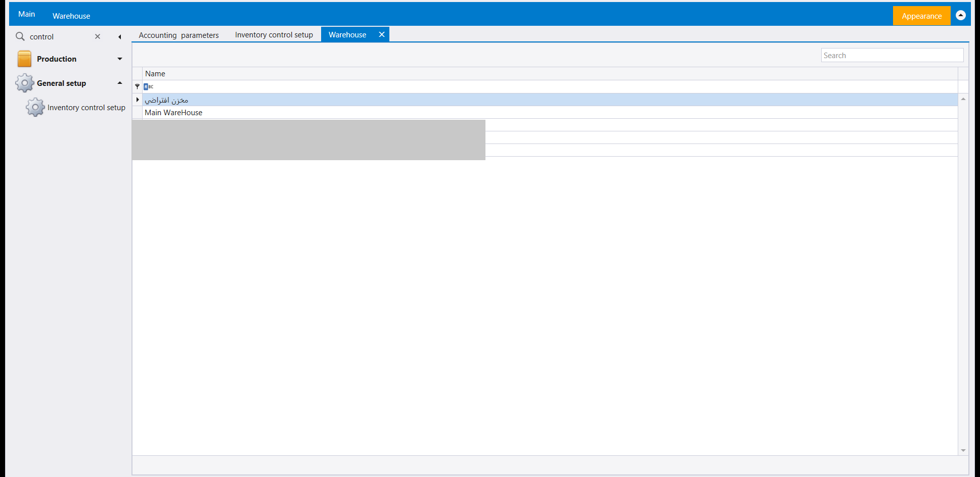
Task: Click the Inventory control setup gear icon
Action: 35,107
